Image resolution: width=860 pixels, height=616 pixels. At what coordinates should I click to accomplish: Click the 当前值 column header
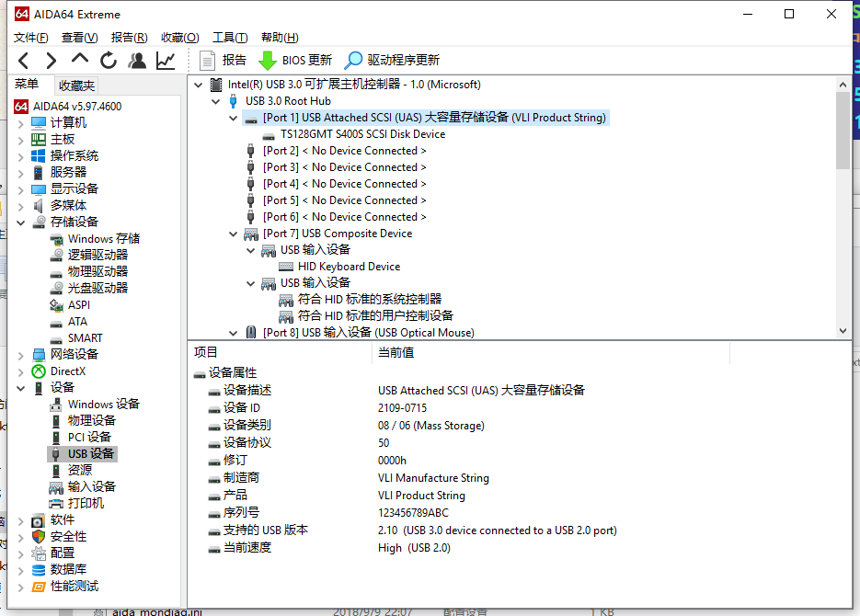coord(396,352)
